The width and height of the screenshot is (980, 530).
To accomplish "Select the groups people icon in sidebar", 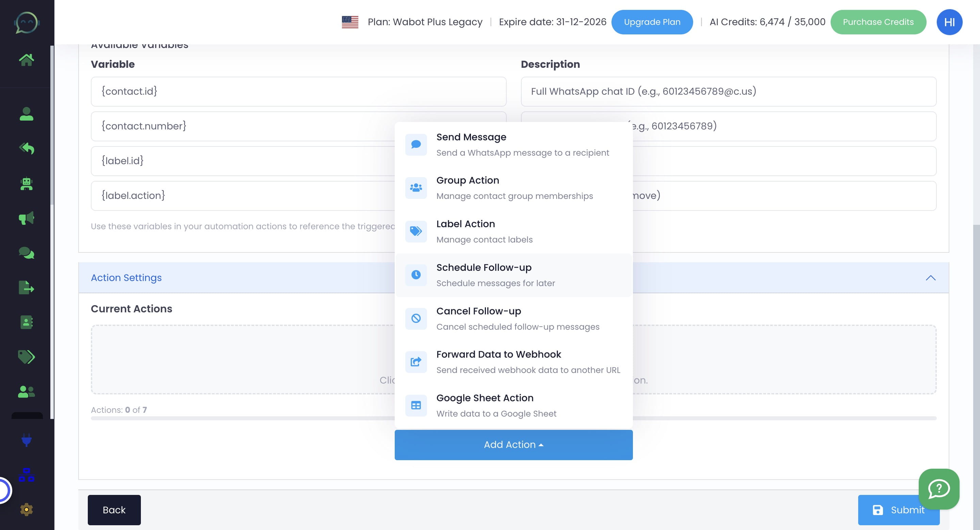I will (27, 391).
